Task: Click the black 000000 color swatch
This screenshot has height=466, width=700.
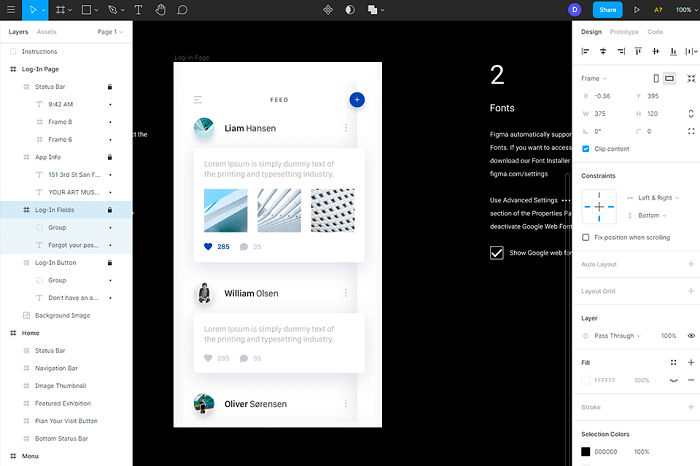Action: click(586, 452)
